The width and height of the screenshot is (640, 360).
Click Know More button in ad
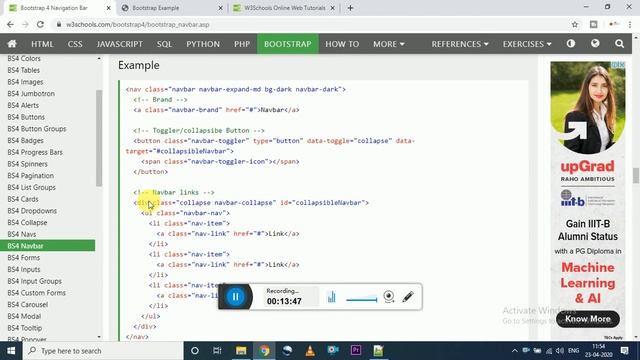click(588, 319)
